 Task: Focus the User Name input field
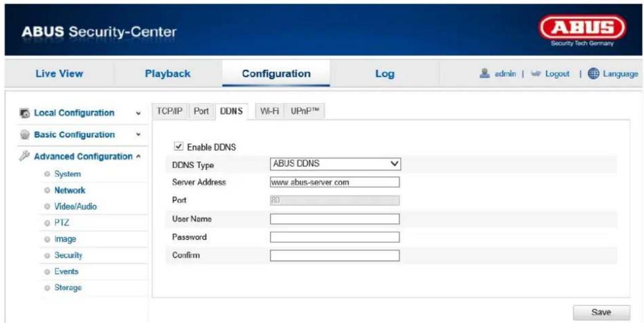335,219
